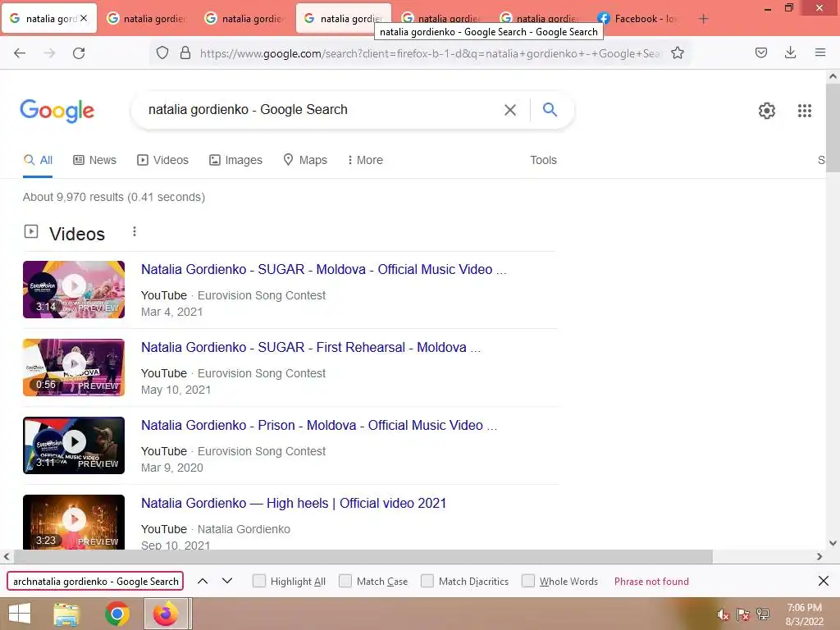Image resolution: width=840 pixels, height=630 pixels.
Task: Select the Facebook browser tab
Action: coord(637,19)
